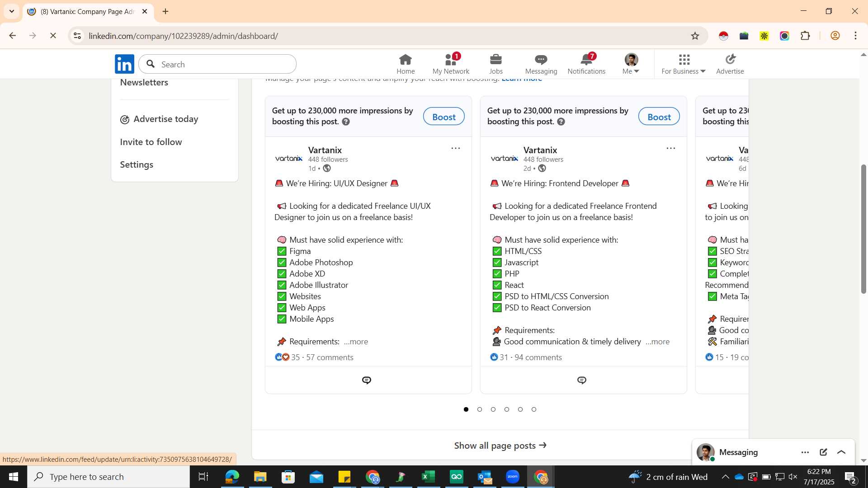The image size is (868, 488).
Task: Select second carousel page dot
Action: [x=480, y=409]
